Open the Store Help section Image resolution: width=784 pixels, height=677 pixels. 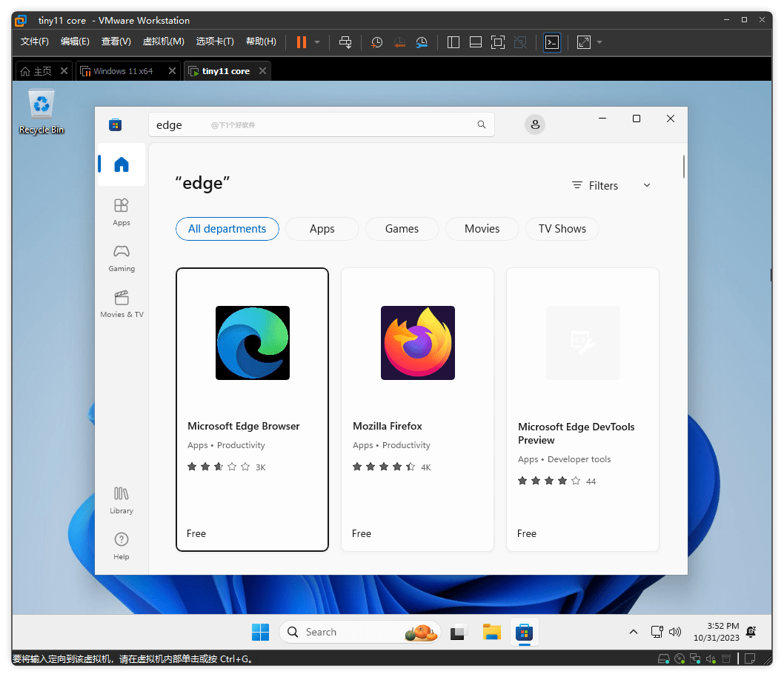coord(121,546)
